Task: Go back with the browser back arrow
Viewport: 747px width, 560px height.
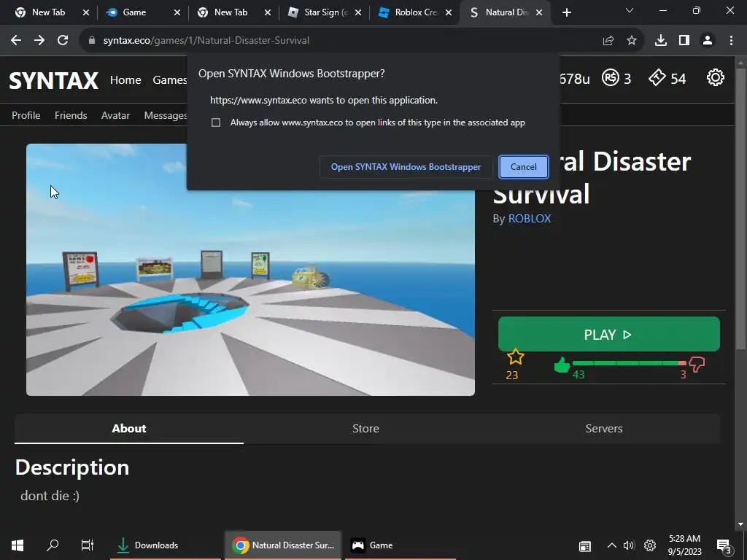Action: point(16,41)
